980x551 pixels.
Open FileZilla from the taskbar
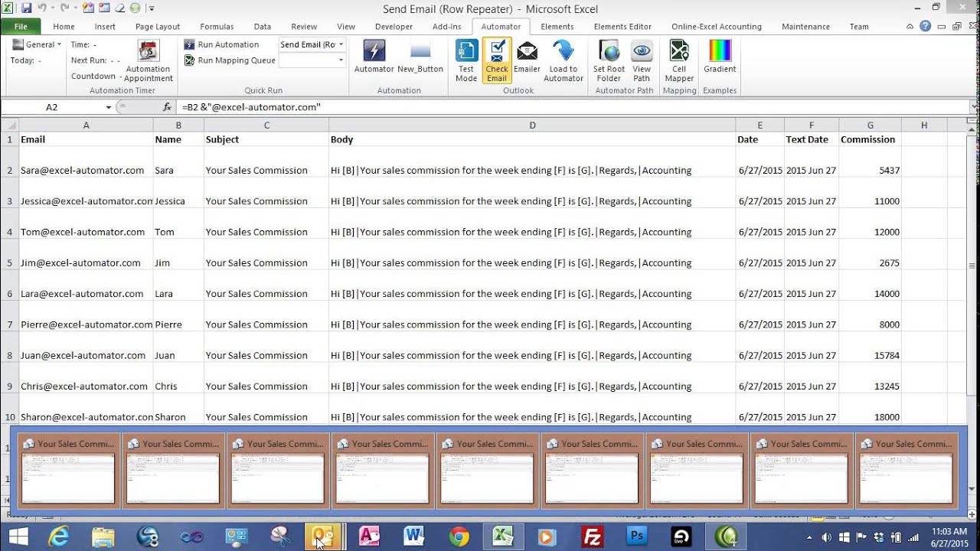[592, 536]
